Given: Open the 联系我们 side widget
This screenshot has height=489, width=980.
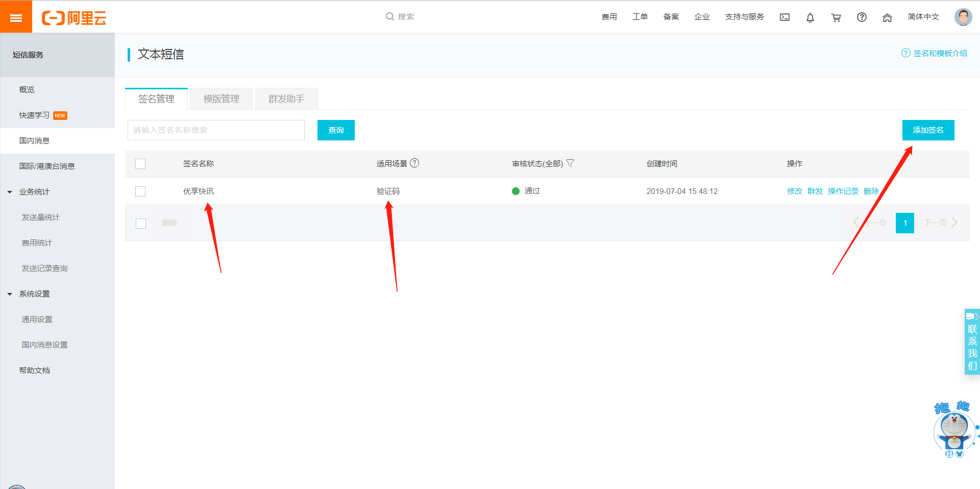Looking at the screenshot, I should coord(972,342).
